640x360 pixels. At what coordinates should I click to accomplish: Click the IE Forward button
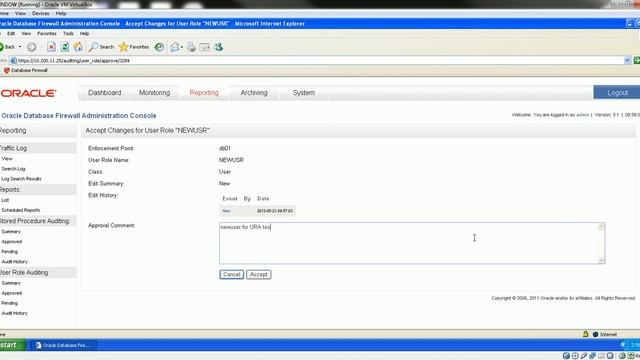pyautogui.click(x=31, y=47)
